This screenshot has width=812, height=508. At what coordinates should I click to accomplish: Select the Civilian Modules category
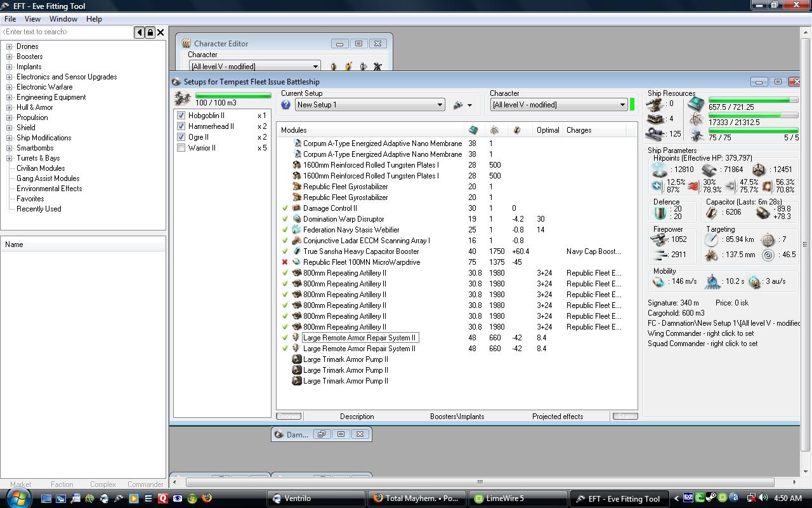pyautogui.click(x=41, y=168)
